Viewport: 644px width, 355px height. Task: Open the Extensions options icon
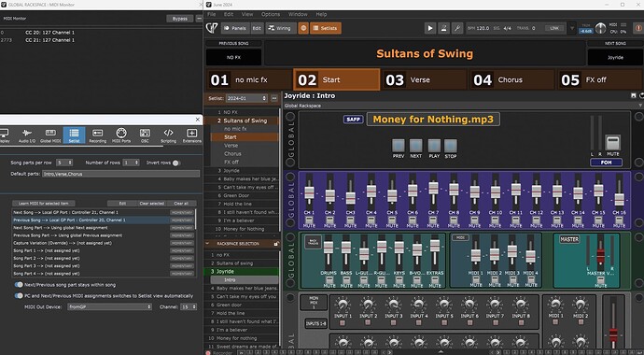[192, 135]
